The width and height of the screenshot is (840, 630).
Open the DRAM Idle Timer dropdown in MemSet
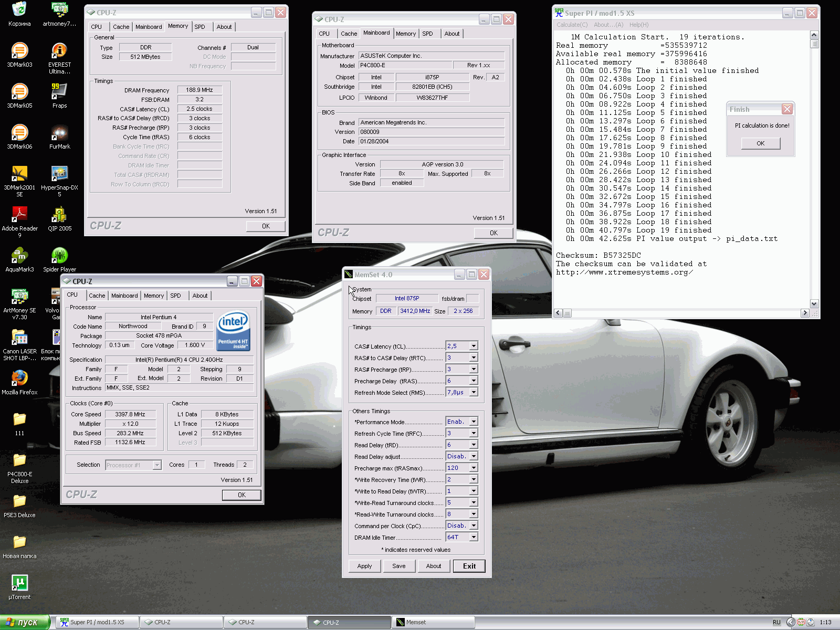pyautogui.click(x=474, y=537)
